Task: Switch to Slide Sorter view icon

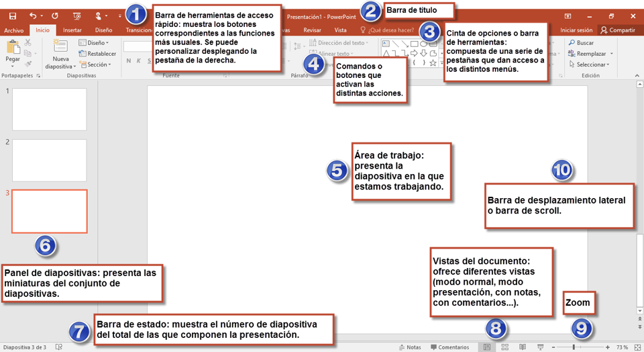Action: coord(505,347)
